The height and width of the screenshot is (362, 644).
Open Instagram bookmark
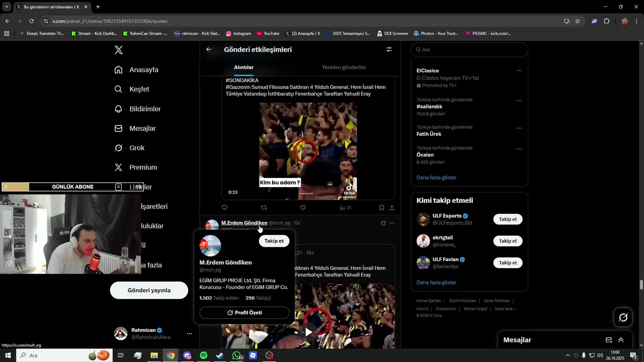tap(238, 33)
